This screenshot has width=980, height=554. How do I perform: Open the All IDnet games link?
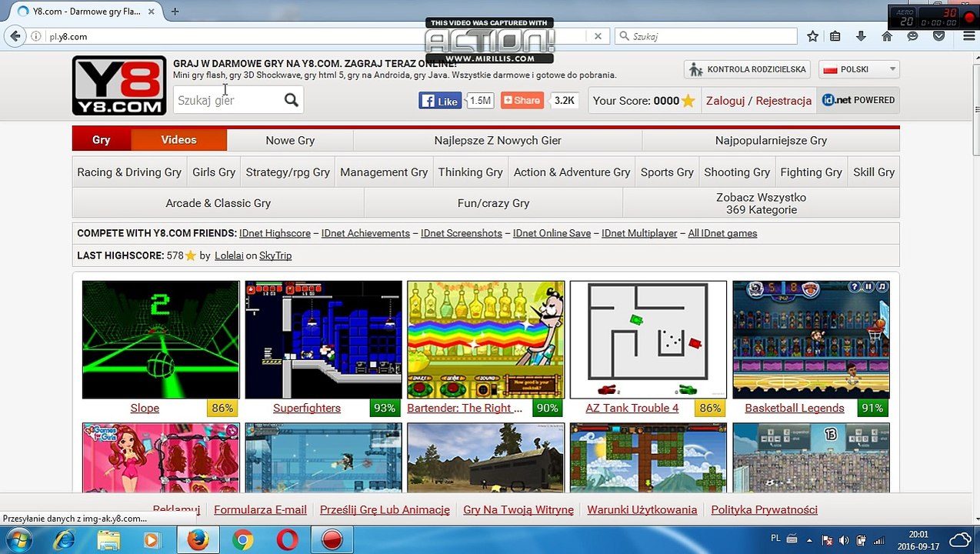pyautogui.click(x=722, y=233)
